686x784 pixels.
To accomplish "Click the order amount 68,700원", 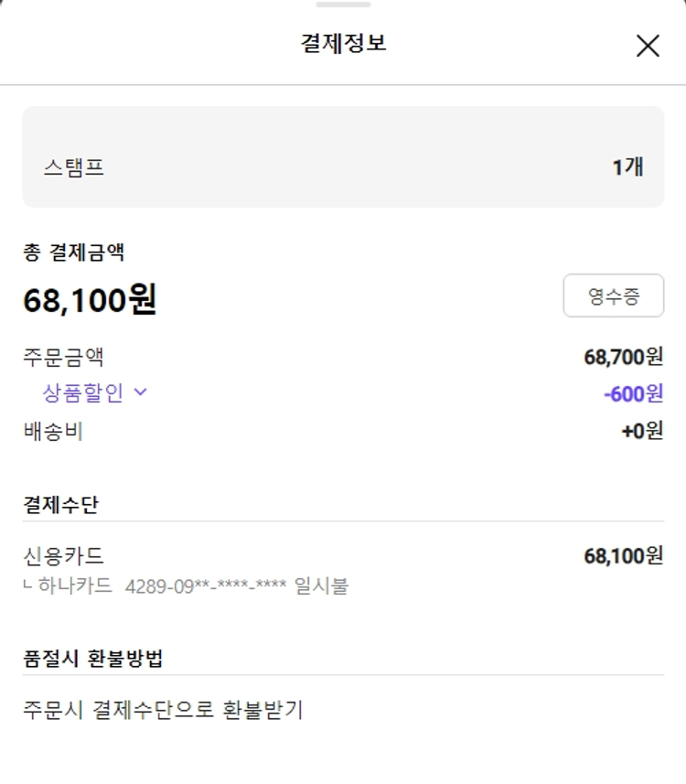I will [x=623, y=357].
